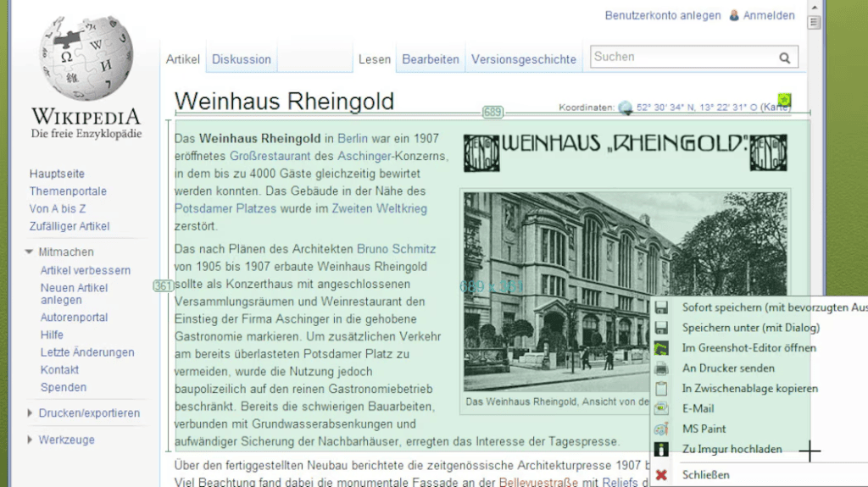The height and width of the screenshot is (487, 868).
Task: Click the Wikipedia globe logo
Action: pyautogui.click(x=86, y=58)
